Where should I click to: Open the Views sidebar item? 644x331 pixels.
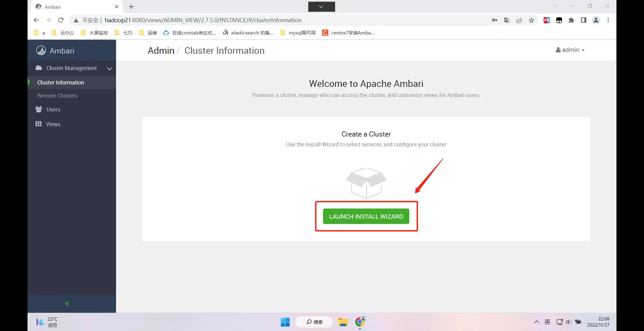(53, 124)
